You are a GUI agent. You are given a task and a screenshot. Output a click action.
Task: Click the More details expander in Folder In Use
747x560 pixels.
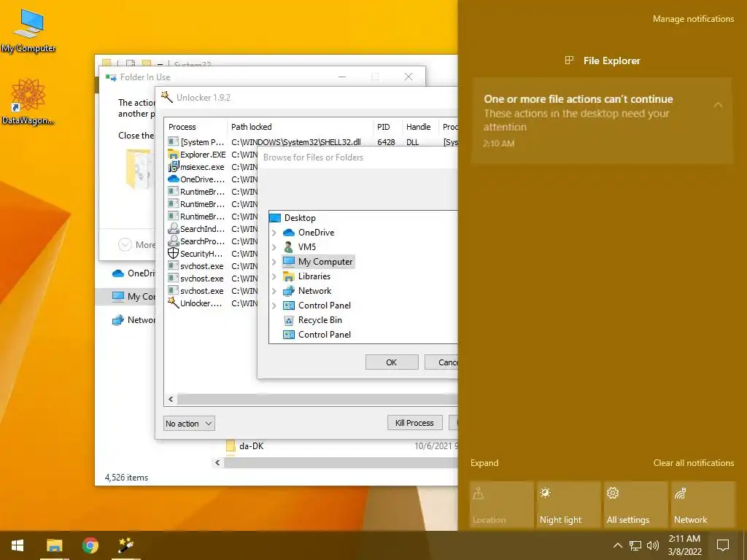pos(136,245)
